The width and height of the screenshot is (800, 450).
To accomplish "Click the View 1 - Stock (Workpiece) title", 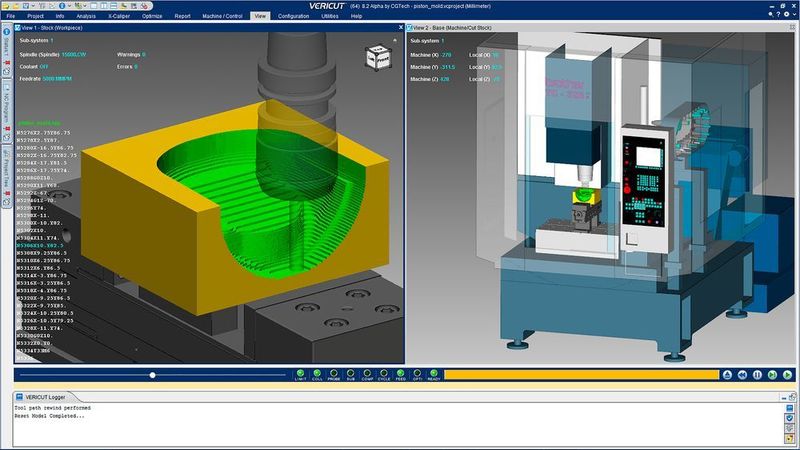I will coord(52,28).
